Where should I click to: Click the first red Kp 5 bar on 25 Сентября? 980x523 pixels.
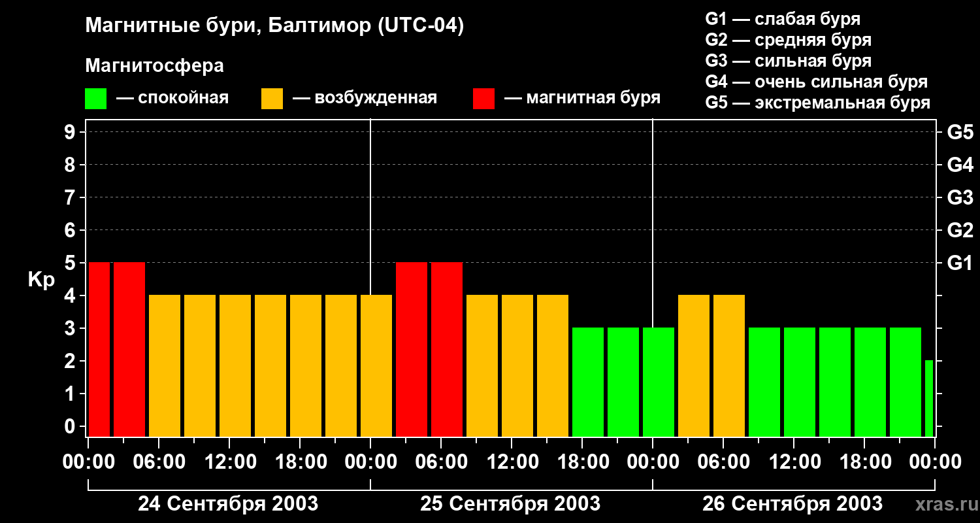(412, 349)
